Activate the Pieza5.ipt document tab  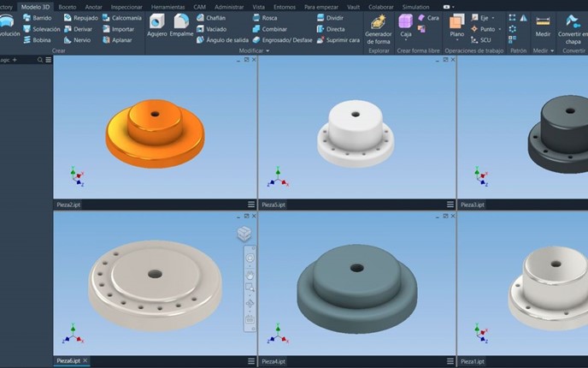coord(273,205)
